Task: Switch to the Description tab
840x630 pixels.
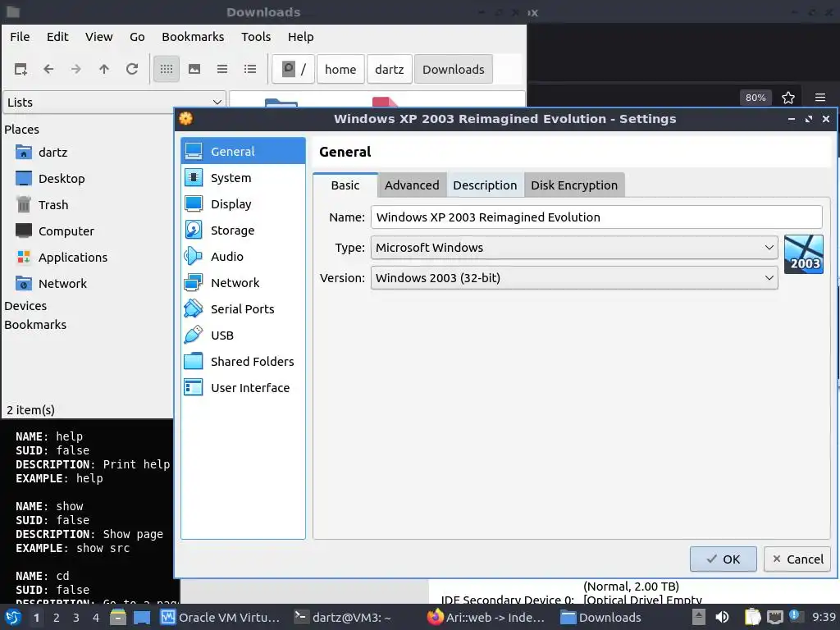Action: [x=485, y=185]
